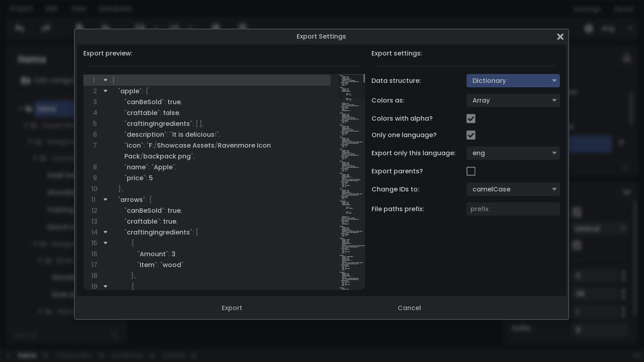Click the File paths prefix input field
644x362 pixels.
[x=513, y=209]
